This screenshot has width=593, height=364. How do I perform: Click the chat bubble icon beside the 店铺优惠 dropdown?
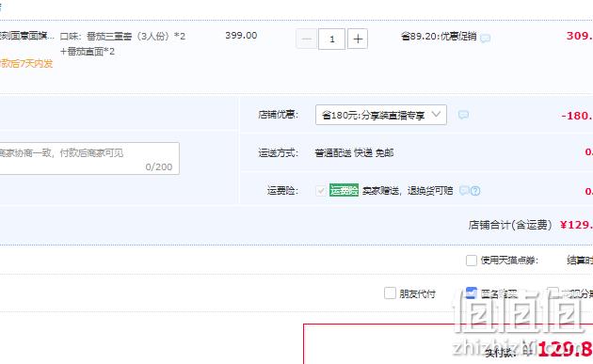point(463,115)
